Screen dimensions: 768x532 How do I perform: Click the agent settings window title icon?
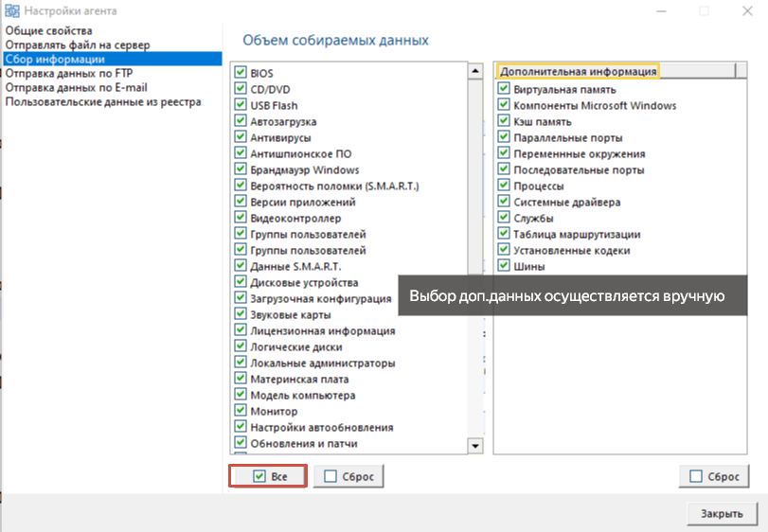coord(11,10)
